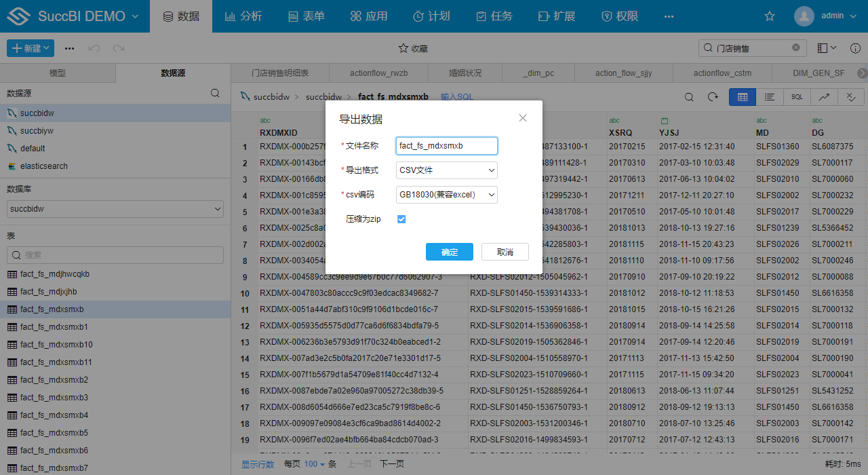Switch to SQL view mode
Image resolution: width=868 pixels, height=475 pixels.
[x=796, y=96]
